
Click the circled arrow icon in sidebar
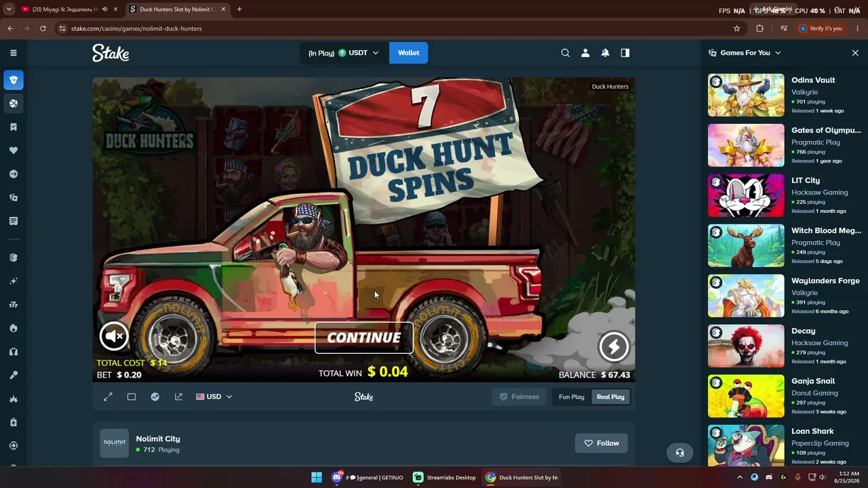coord(14,174)
